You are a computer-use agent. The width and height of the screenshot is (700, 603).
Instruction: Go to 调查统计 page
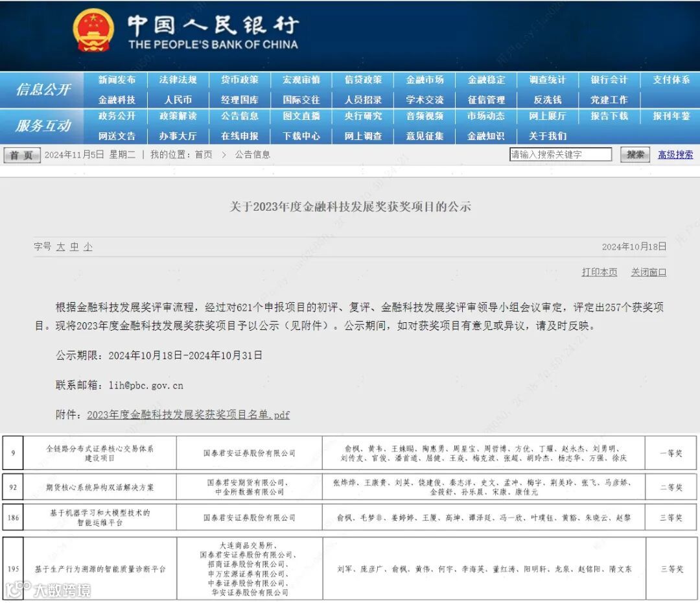point(548,80)
